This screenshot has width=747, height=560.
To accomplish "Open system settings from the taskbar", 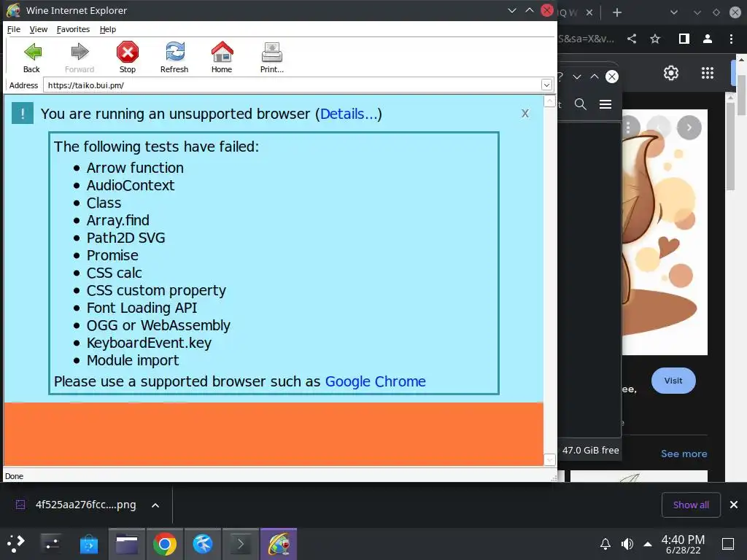I will coord(50,544).
